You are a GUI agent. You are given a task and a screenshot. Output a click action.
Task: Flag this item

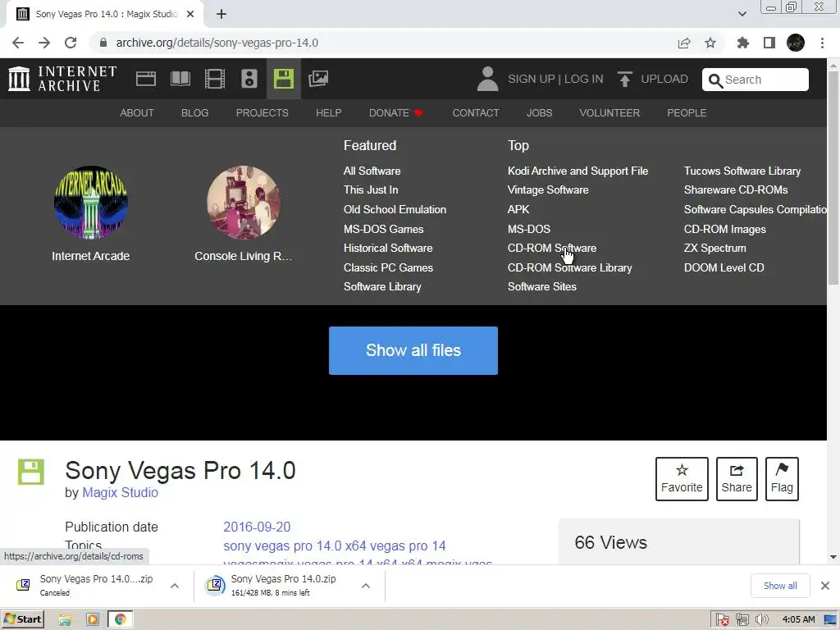tap(782, 479)
